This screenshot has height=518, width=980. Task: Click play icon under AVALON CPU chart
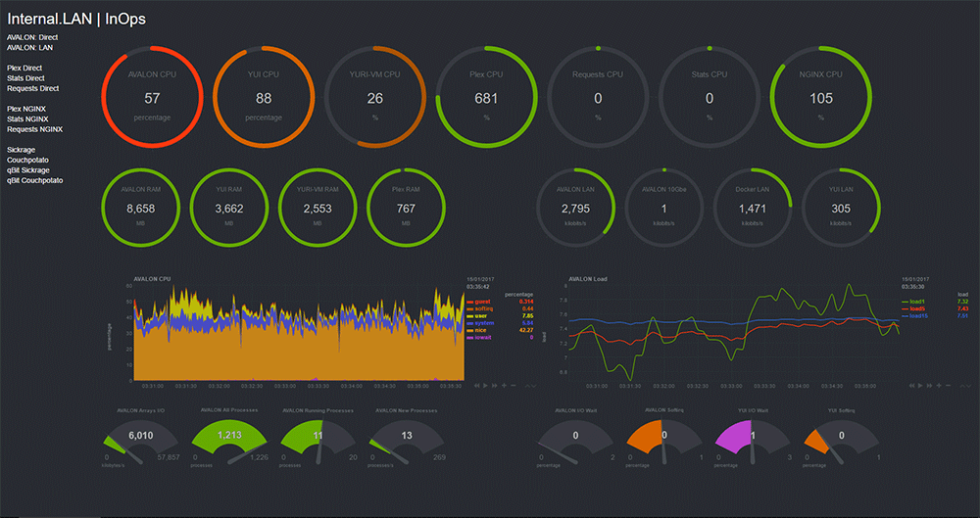click(x=485, y=386)
